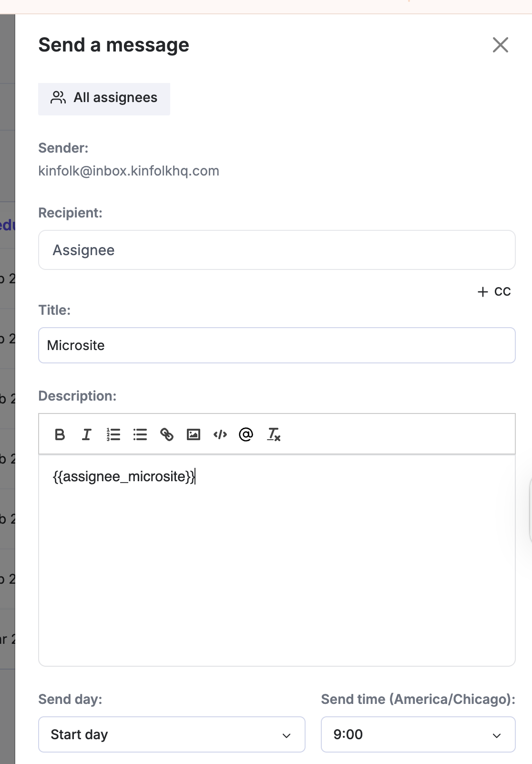Click the Recipient field showing Assignee
The height and width of the screenshot is (764, 532).
(277, 250)
